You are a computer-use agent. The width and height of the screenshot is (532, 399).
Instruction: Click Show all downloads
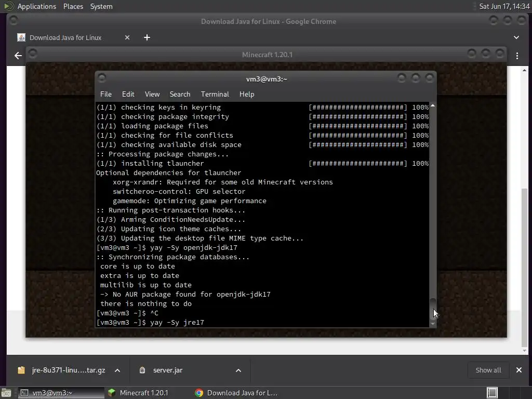pyautogui.click(x=488, y=370)
